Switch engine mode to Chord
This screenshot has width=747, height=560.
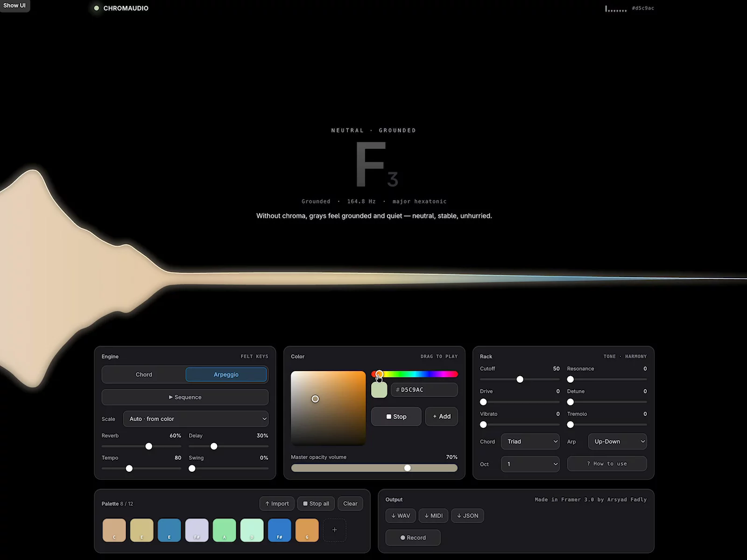coord(144,374)
